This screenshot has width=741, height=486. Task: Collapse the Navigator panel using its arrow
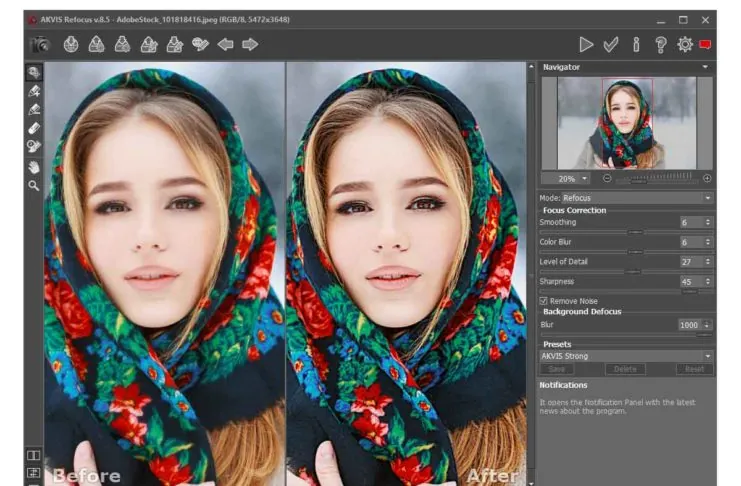[706, 67]
